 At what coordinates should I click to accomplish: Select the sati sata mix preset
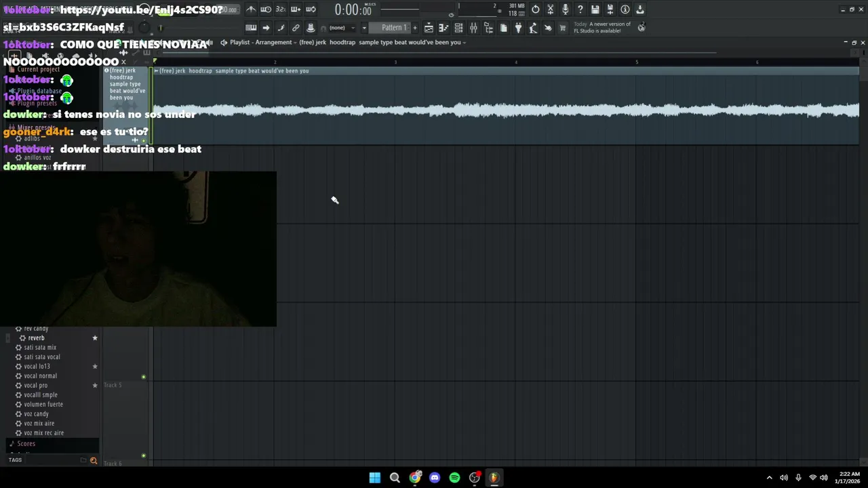pos(40,347)
